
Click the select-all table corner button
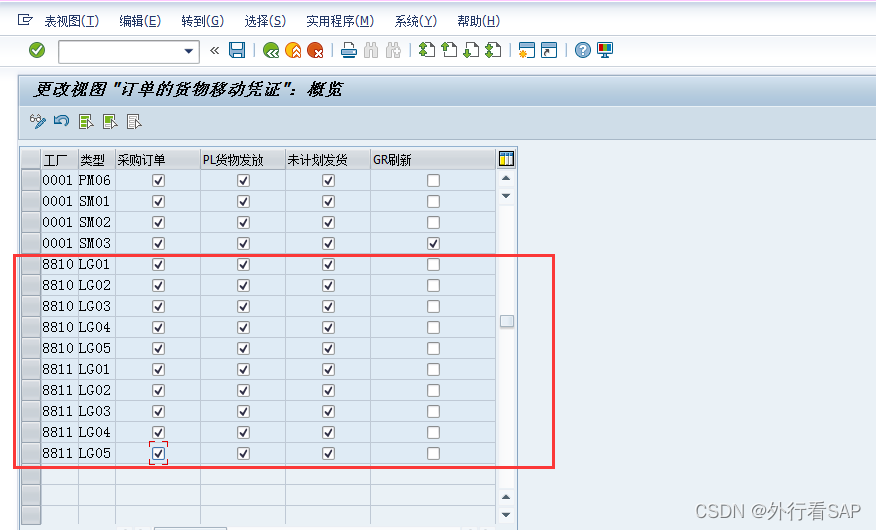31,159
